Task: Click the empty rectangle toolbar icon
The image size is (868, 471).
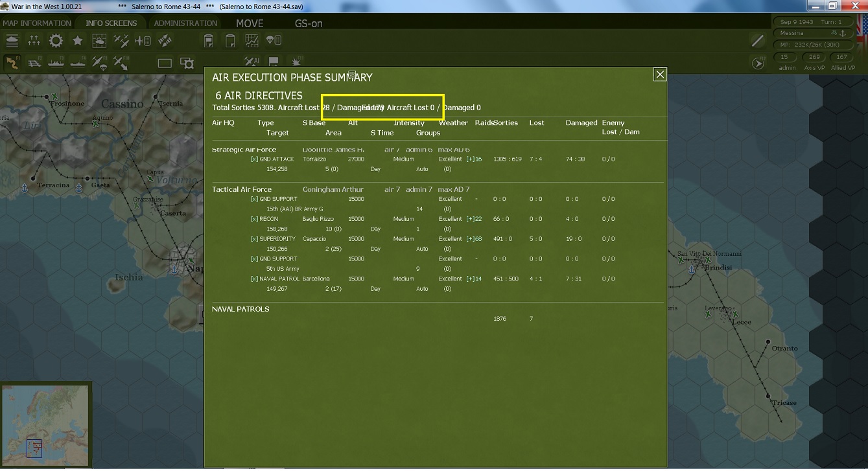Action: click(165, 63)
